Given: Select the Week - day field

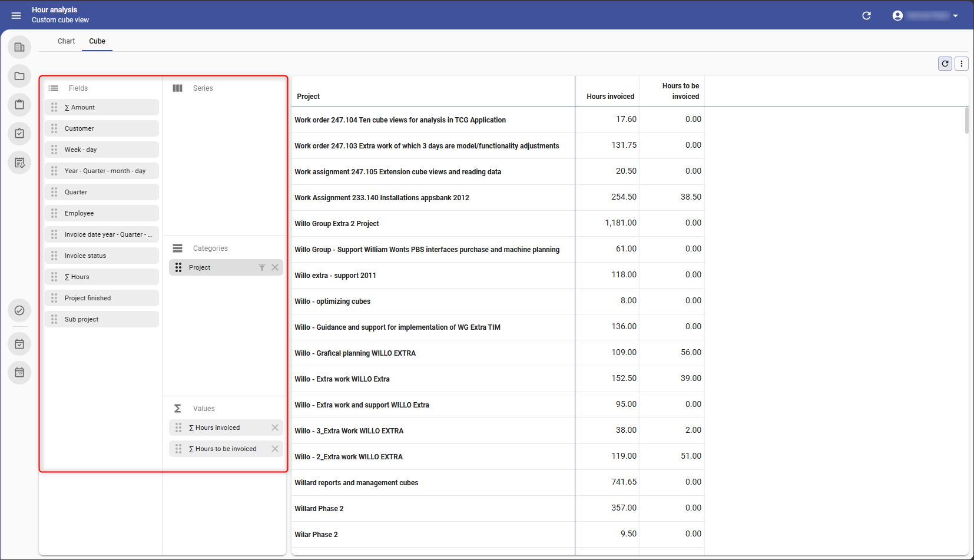Looking at the screenshot, I should point(102,150).
